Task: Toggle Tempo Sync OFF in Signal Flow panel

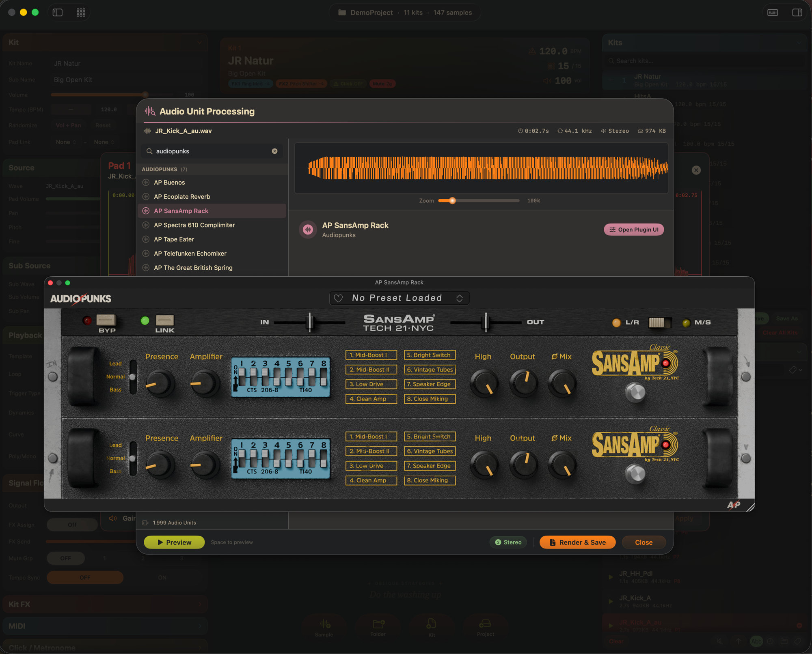Action: click(85, 577)
